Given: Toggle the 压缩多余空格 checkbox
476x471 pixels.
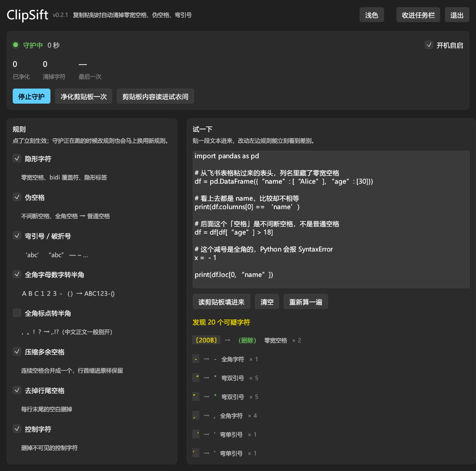Looking at the screenshot, I should point(17,351).
